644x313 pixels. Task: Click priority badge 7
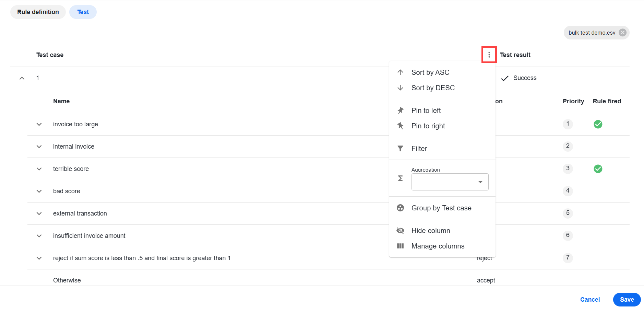(568, 258)
